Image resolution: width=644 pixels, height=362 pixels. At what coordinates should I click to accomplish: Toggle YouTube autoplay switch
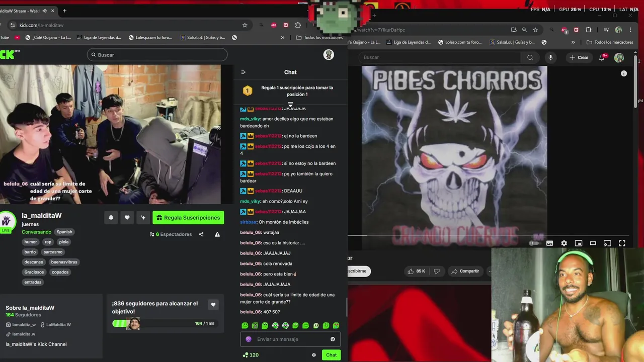pos(534,243)
